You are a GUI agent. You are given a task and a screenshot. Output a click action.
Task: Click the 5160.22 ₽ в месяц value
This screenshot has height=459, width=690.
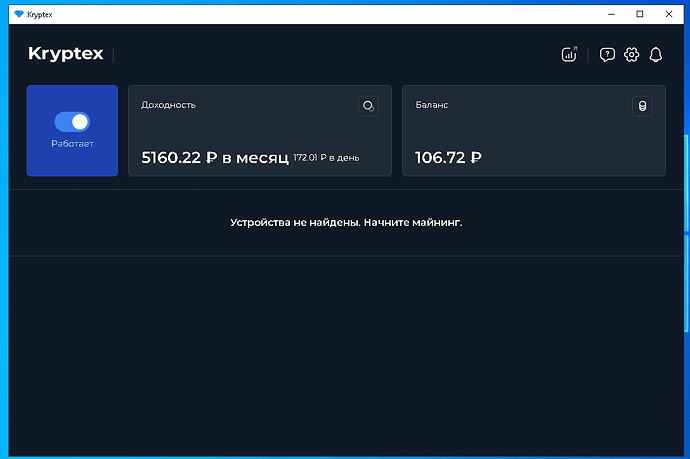[215, 158]
